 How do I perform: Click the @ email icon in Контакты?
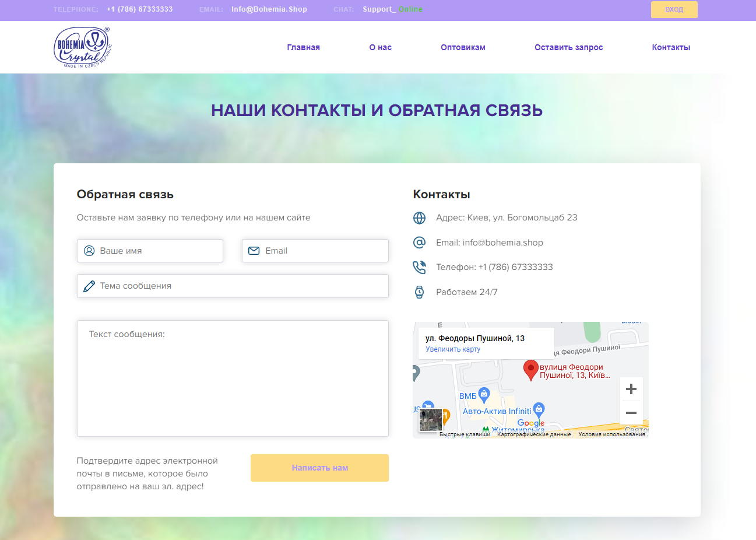point(419,242)
